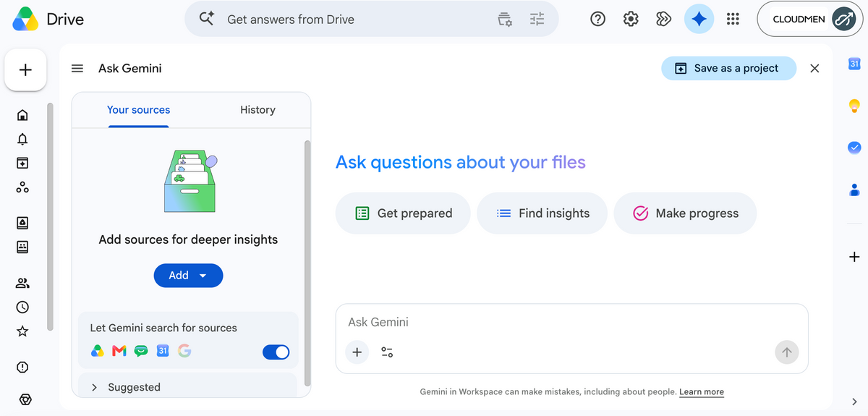Open the Home icon in Drive sidebar
Viewport: 868px width, 416px height.
[22, 115]
